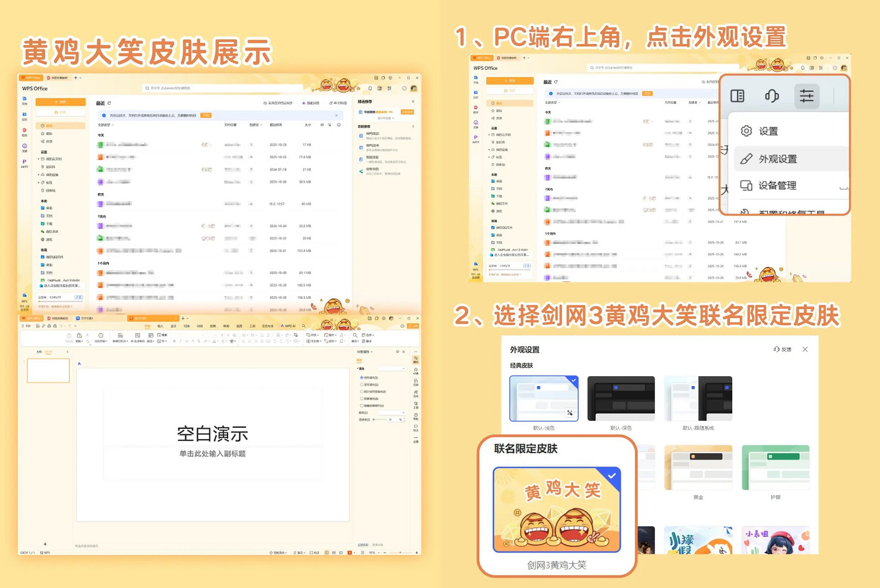The height and width of the screenshot is (588, 880).
Task: Click the 黑金 skin thumbnail
Action: (698, 467)
